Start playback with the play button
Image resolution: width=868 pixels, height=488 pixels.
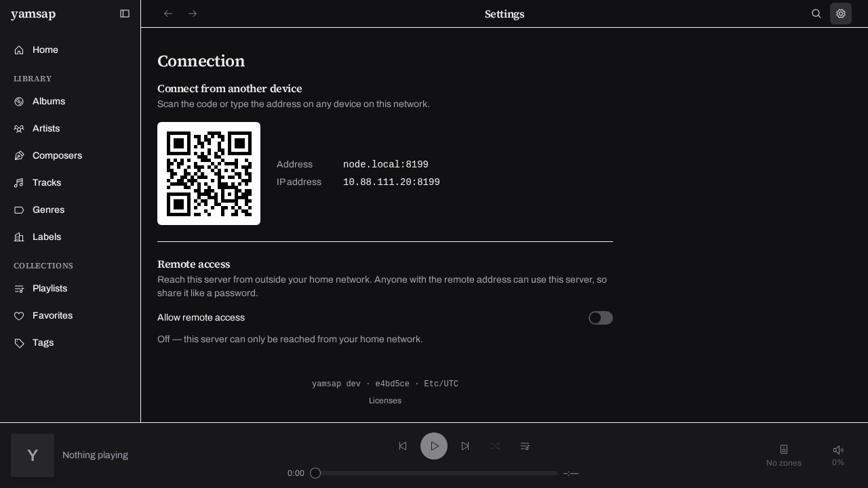(x=434, y=446)
